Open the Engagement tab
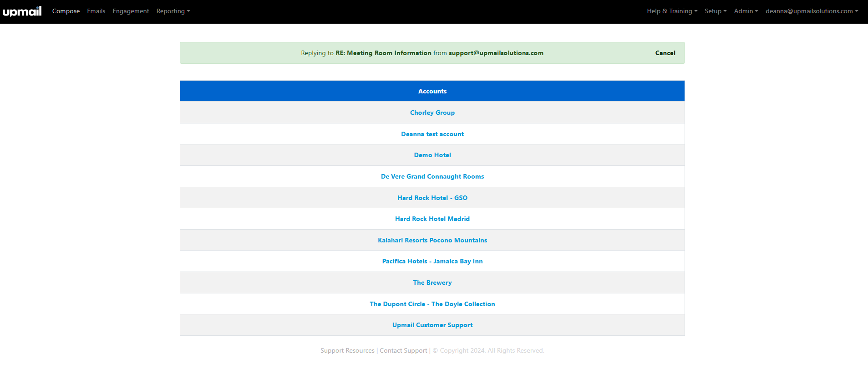The image size is (868, 385). coord(131,11)
